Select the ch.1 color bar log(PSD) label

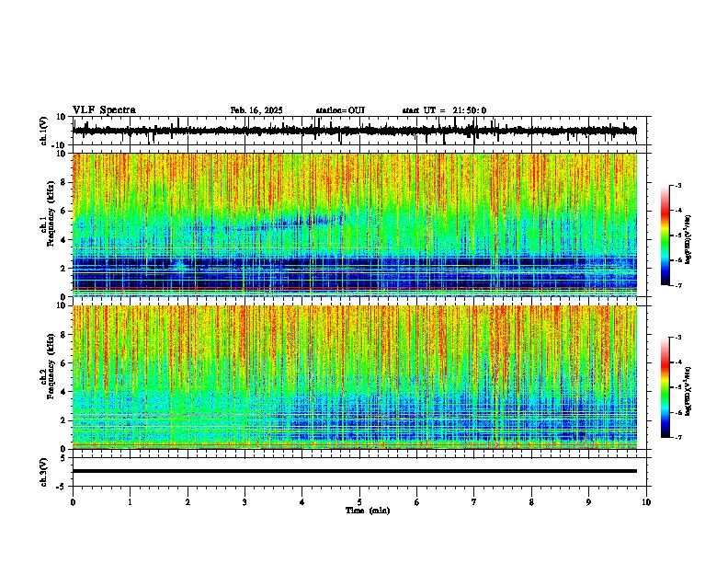688,240
